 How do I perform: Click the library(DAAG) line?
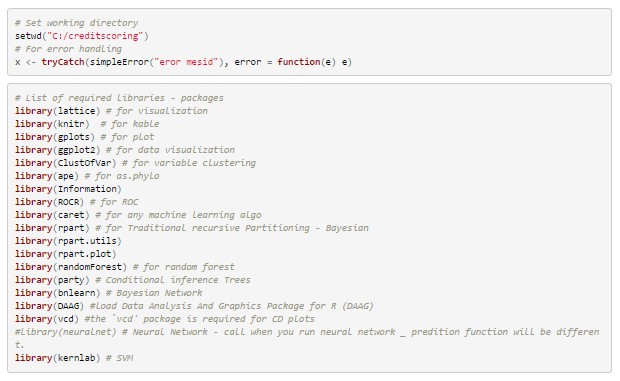194,306
